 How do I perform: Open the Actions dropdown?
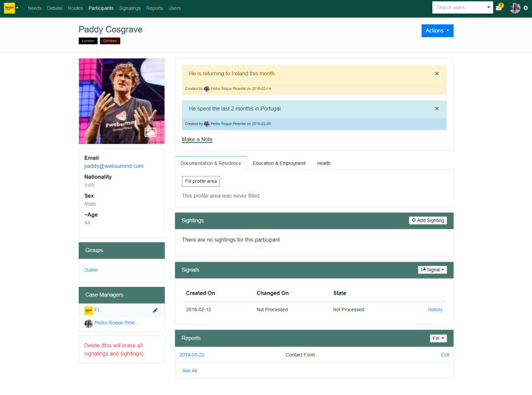click(437, 31)
